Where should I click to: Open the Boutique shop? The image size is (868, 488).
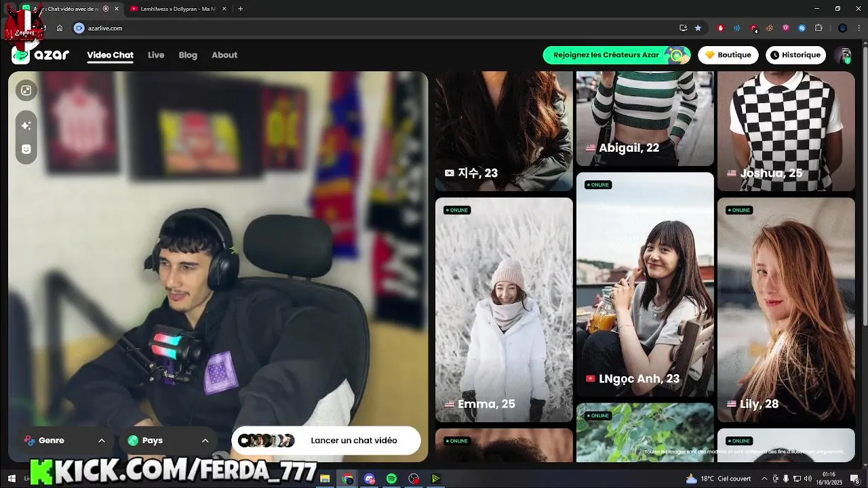click(x=728, y=55)
